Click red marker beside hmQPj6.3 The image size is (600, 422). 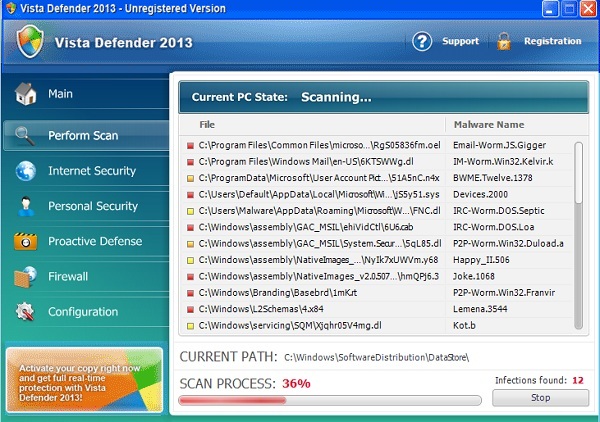[190, 277]
